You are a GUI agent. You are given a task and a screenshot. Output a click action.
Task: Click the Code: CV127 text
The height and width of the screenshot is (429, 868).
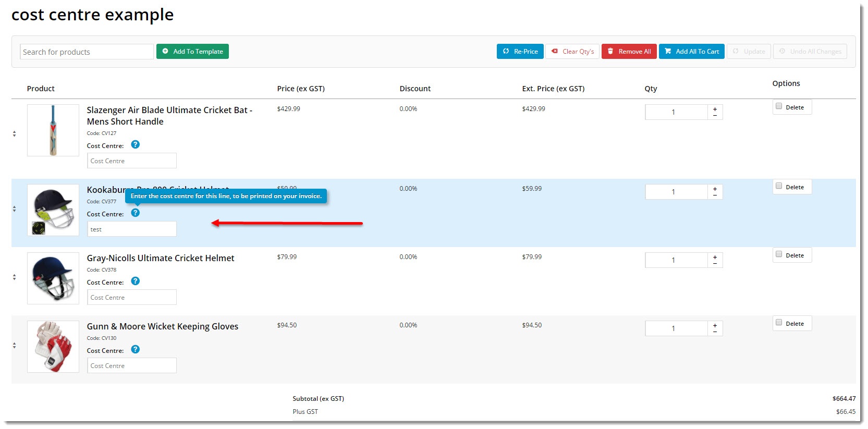102,133
